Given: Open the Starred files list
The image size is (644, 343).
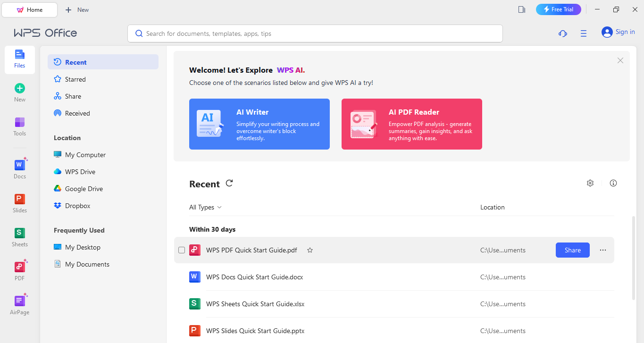Looking at the screenshot, I should coord(103,79).
